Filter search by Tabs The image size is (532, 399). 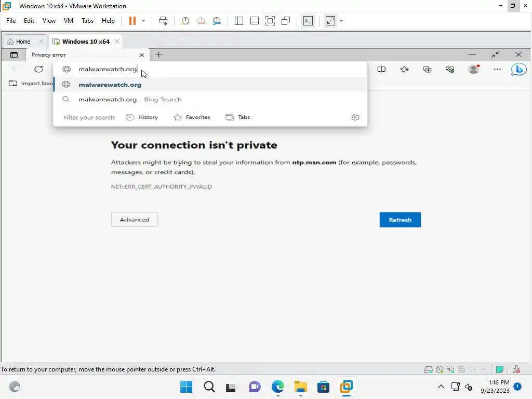point(238,117)
